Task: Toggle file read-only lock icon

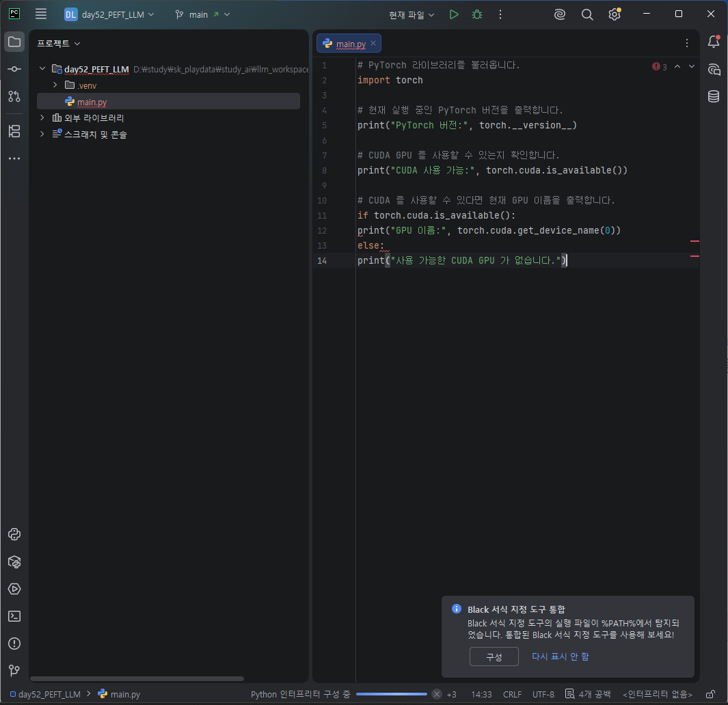Action: click(x=710, y=694)
